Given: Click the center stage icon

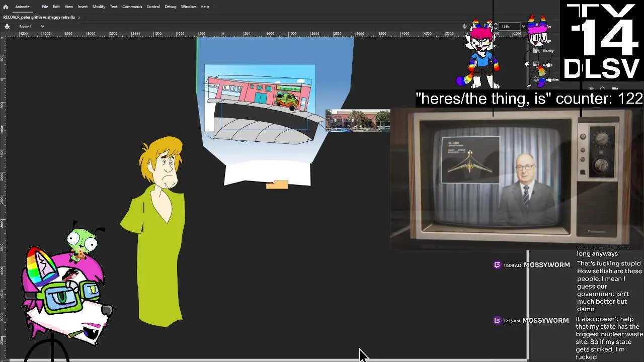Looking at the screenshot, I should [465, 26].
